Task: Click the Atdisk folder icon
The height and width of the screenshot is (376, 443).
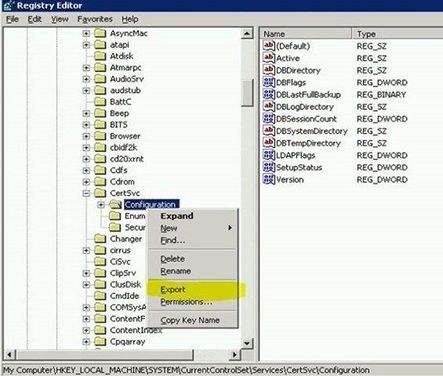Action: pyautogui.click(x=100, y=56)
